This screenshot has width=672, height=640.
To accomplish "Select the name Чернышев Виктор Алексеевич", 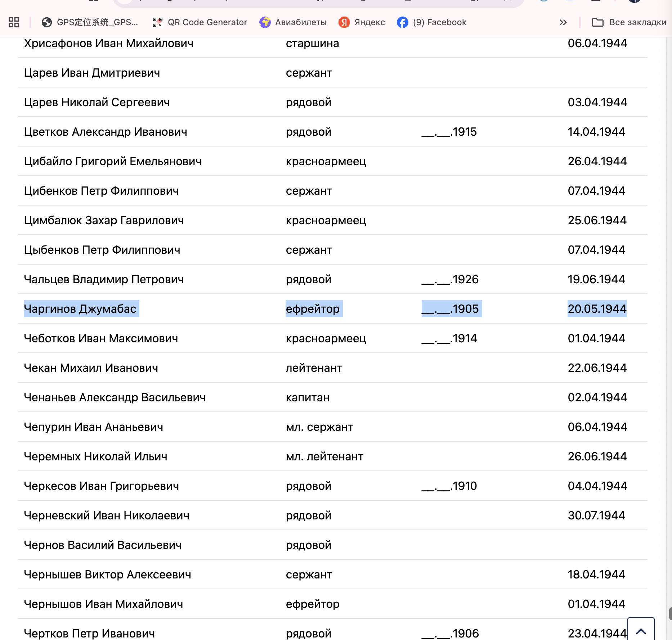I will pos(107,574).
